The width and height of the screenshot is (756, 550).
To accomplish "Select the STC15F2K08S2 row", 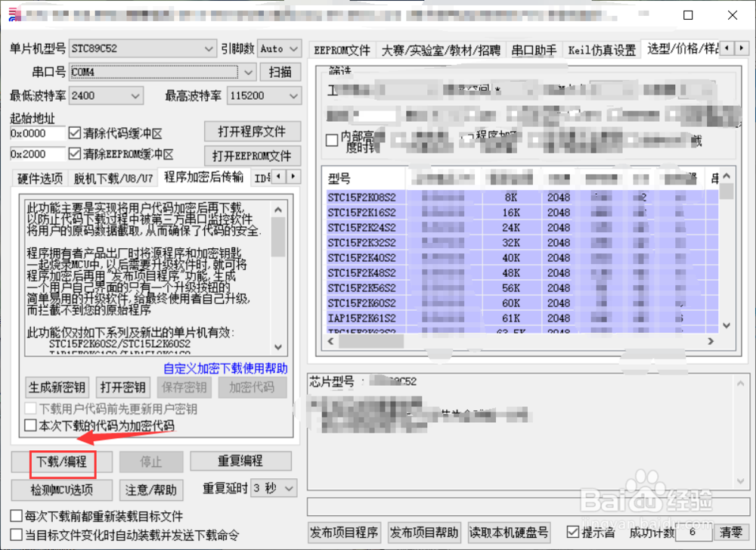I will coord(522,197).
